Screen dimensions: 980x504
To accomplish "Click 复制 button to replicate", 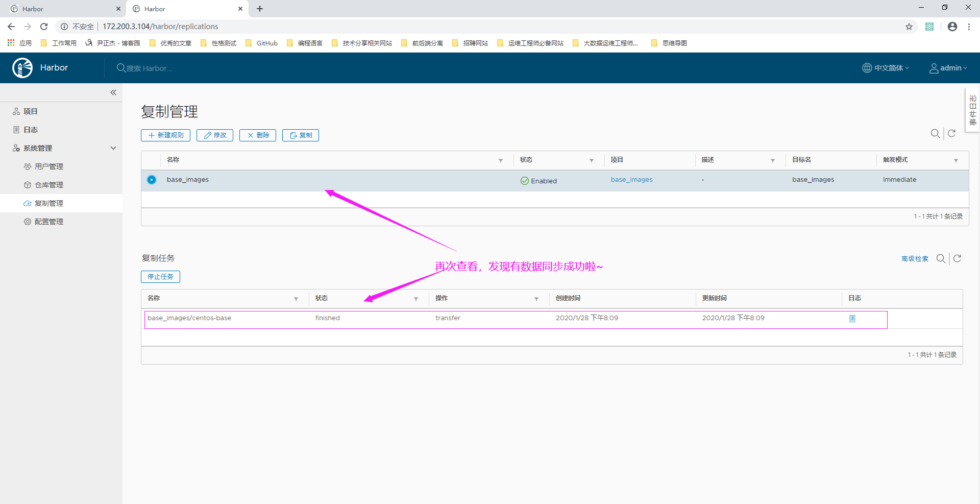I will tap(301, 135).
